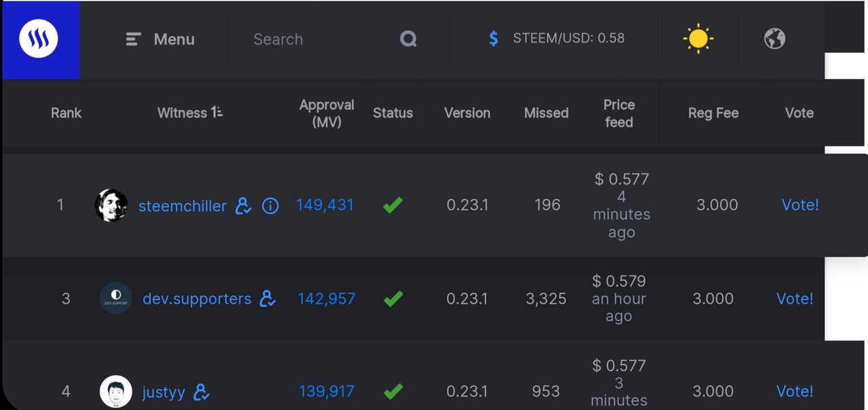Screen dimensions: 868x410
Task: Click dev.supporters' price feed $ 0.579
Action: coord(618,281)
